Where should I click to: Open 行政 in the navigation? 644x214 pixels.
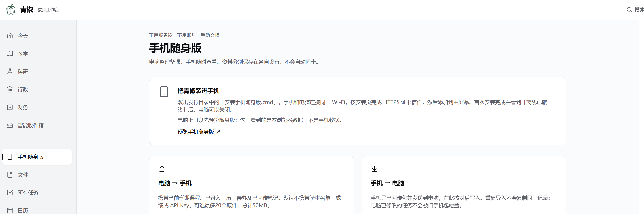click(37, 89)
